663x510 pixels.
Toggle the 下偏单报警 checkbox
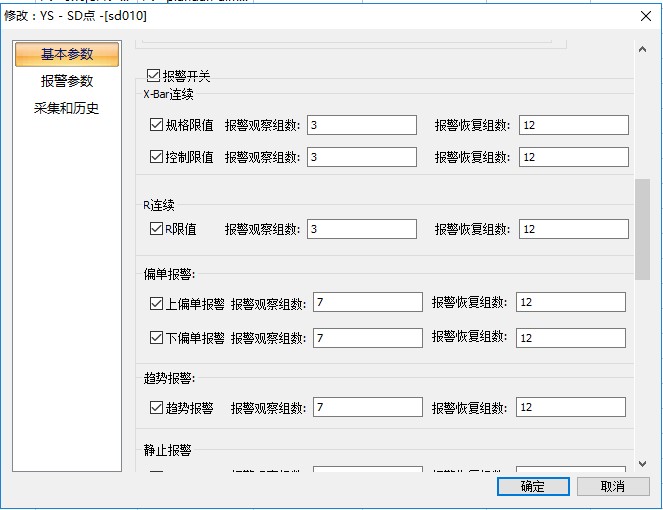[x=156, y=338]
